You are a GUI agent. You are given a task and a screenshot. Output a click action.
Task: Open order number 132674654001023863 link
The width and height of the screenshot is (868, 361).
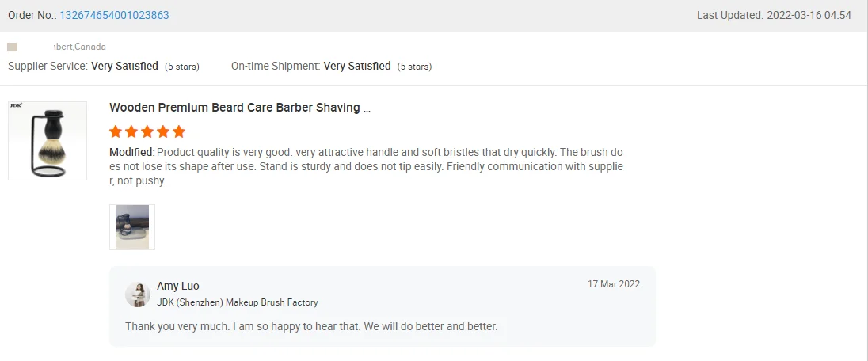point(114,15)
